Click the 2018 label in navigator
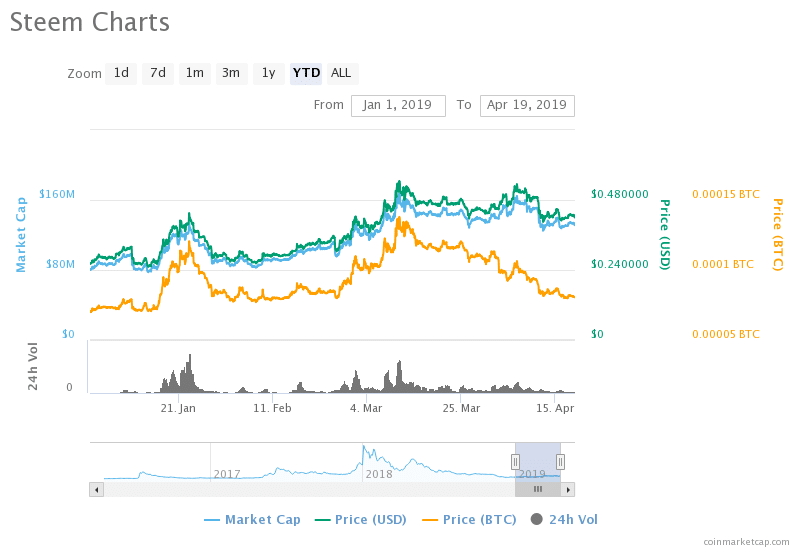The height and width of the screenshot is (550, 800). pos(379,474)
